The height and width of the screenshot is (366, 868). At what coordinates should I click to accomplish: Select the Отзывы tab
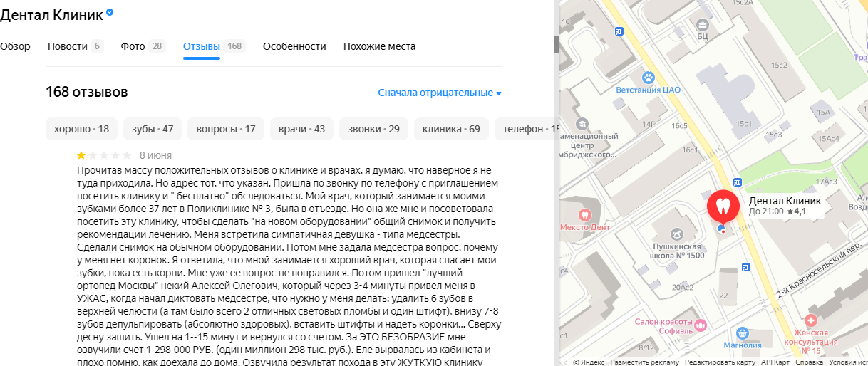tap(214, 46)
